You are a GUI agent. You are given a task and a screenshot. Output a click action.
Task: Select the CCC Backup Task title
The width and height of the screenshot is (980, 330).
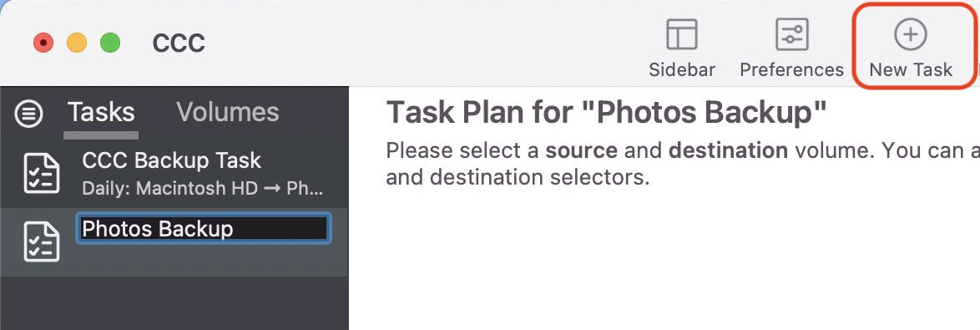tap(171, 160)
